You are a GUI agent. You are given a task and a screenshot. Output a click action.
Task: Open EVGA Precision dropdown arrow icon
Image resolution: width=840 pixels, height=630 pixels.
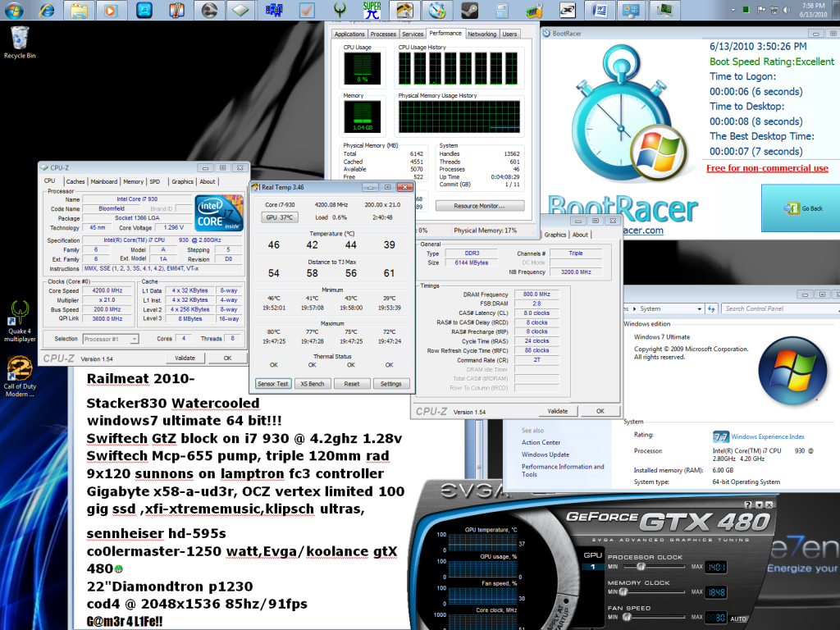[759, 504]
